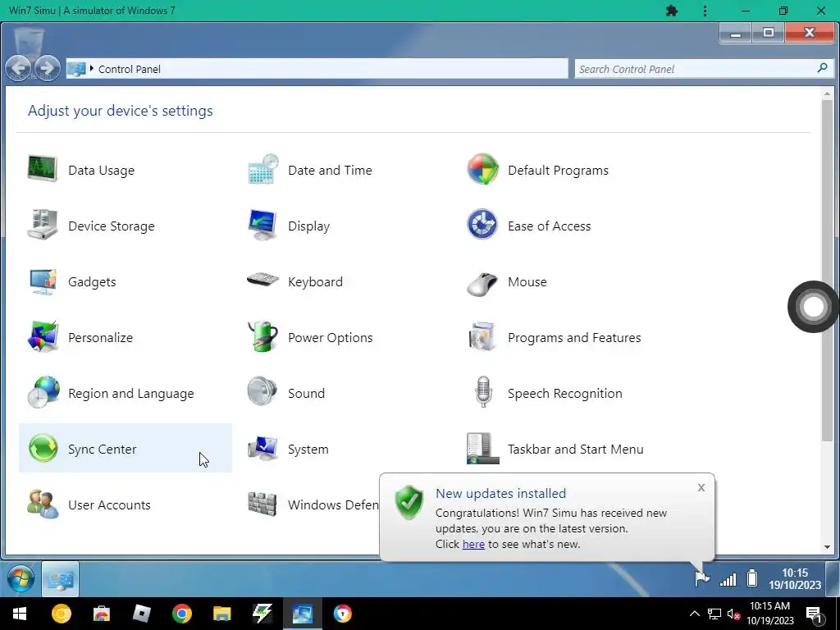Open the Mouse icon
The height and width of the screenshot is (630, 840).
coord(482,283)
